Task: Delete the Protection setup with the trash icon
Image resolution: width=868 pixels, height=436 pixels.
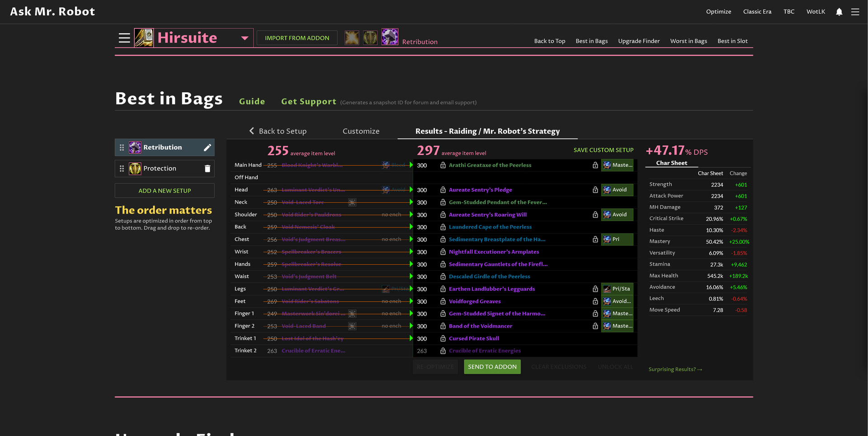Action: [208, 169]
